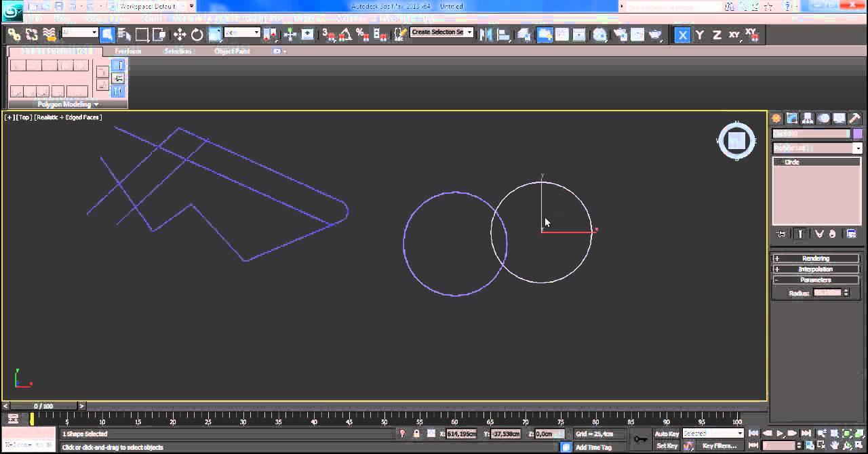The image size is (868, 454).
Task: Click the Radius spinner arrows
Action: 846,293
